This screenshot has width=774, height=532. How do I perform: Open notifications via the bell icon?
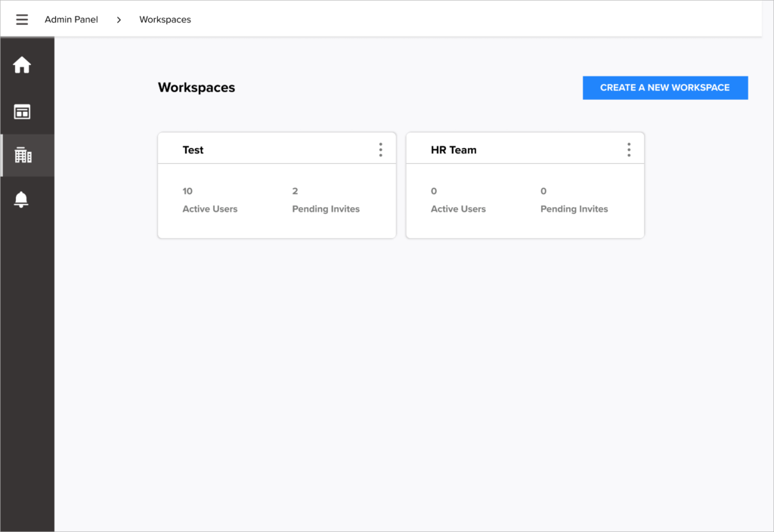tap(22, 199)
